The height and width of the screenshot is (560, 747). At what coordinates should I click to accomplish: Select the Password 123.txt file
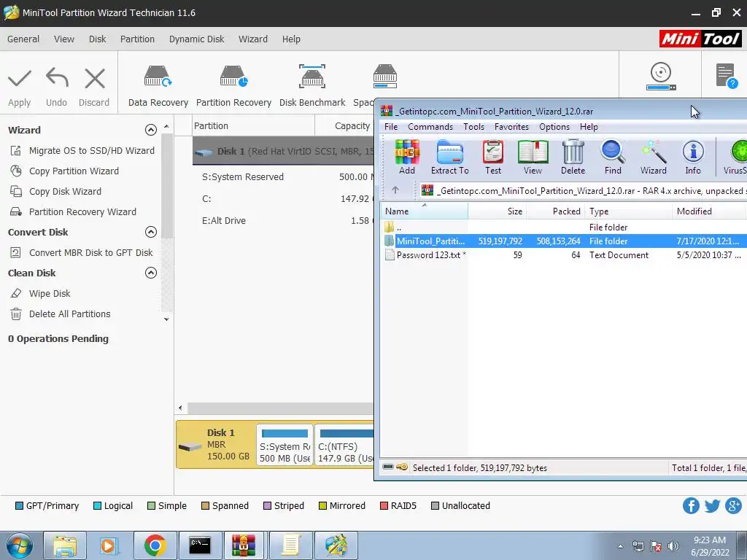point(565,254)
